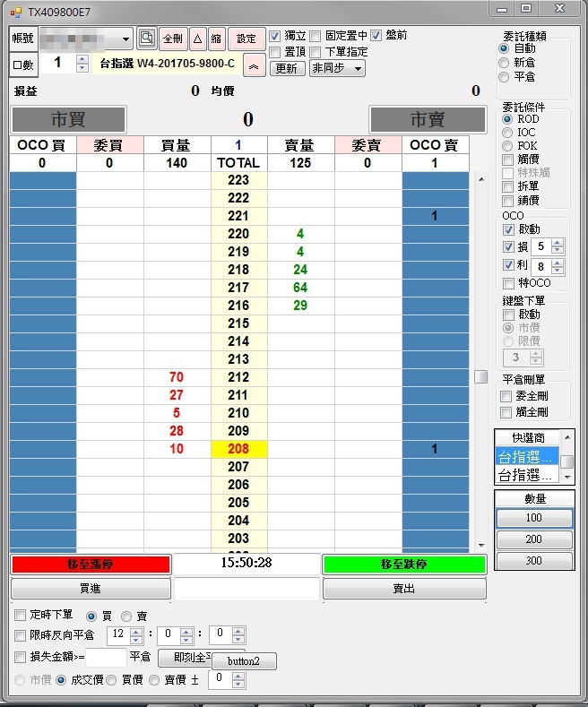Click the 市賣 market sell button
Image resolution: width=588 pixels, height=707 pixels.
[428, 119]
